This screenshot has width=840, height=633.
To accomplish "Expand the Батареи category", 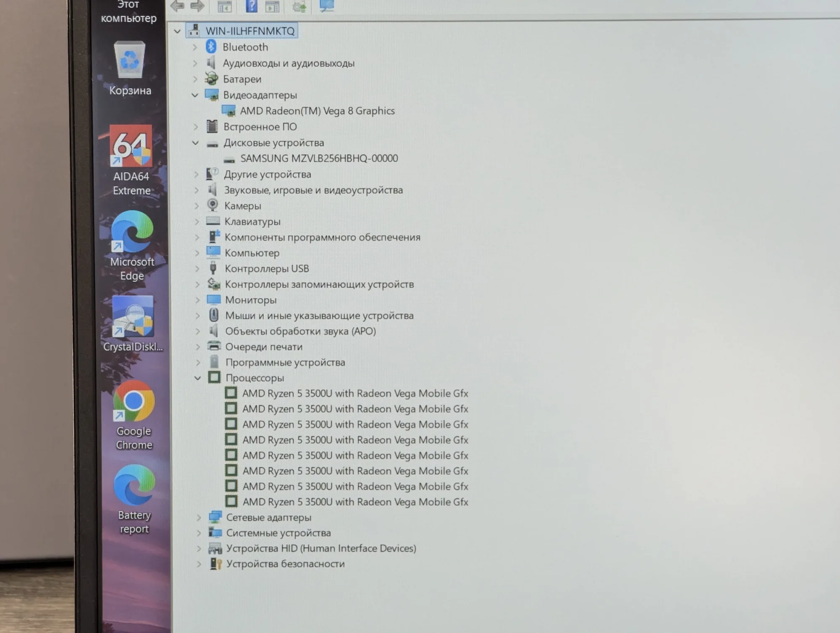I will pos(195,79).
